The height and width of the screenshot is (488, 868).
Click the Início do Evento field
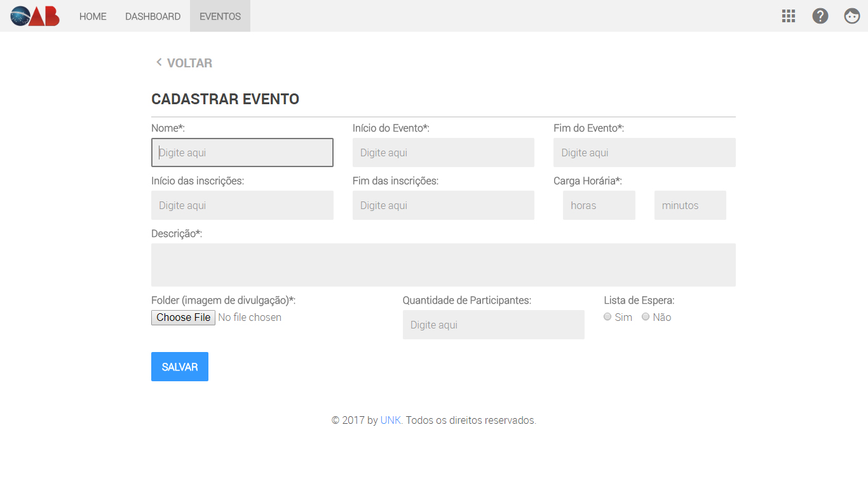pyautogui.click(x=443, y=152)
